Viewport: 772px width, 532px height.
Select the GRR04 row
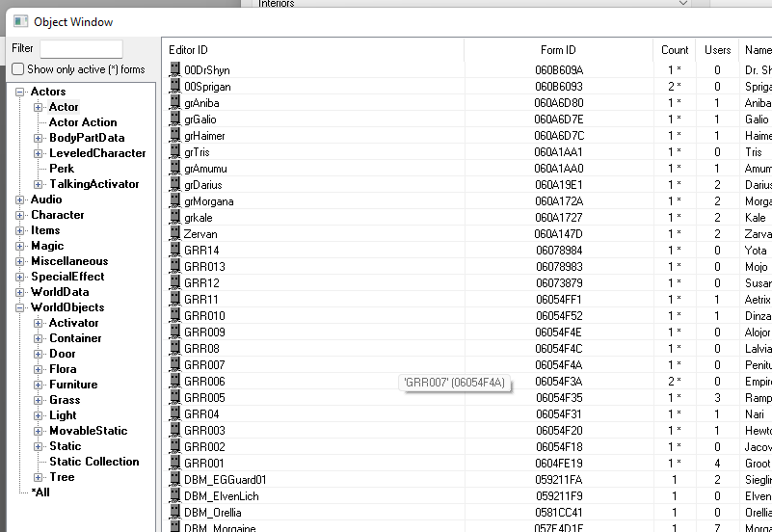tap(466, 413)
